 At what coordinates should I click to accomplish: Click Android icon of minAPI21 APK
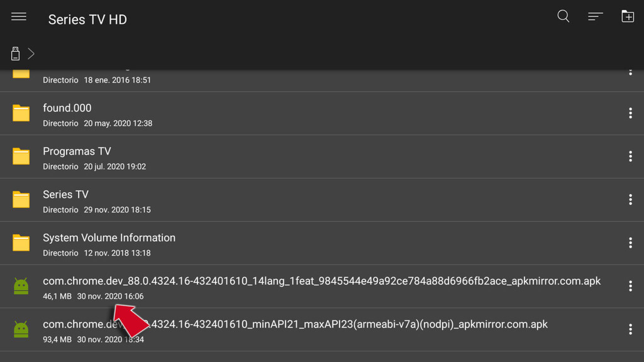tap(21, 329)
